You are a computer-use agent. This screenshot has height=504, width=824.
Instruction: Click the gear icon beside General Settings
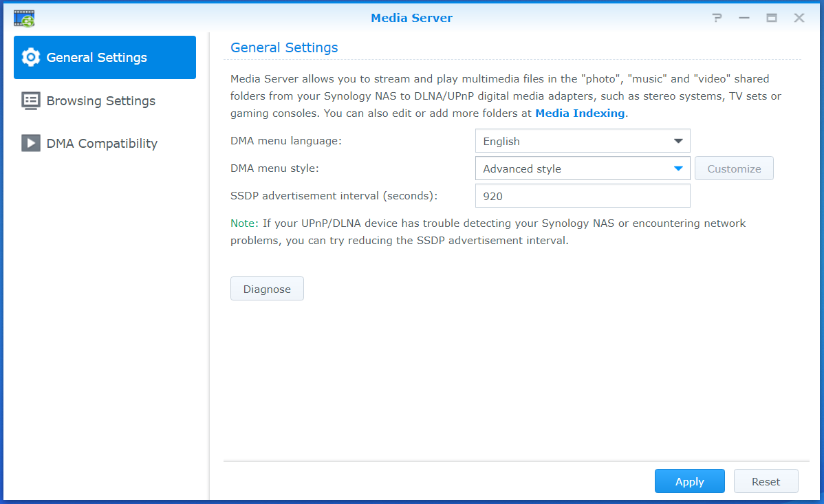[x=30, y=58]
